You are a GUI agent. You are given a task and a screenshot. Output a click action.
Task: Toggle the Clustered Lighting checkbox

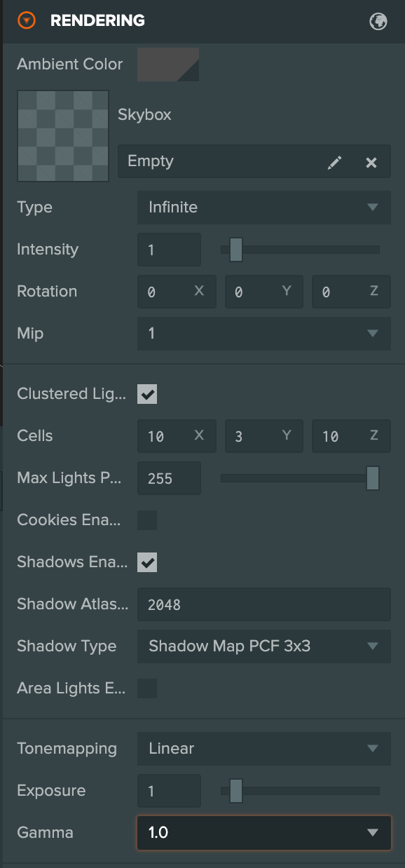pyautogui.click(x=147, y=394)
